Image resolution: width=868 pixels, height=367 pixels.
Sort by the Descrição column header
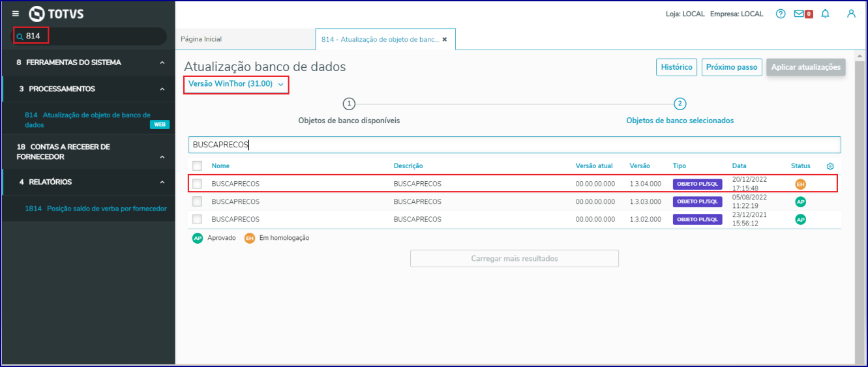tap(408, 166)
